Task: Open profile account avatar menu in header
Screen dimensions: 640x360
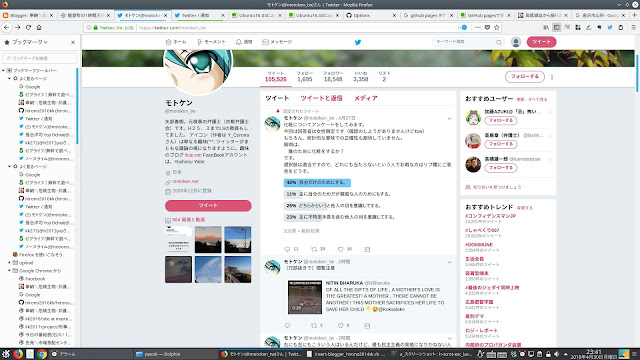Action: tap(516, 42)
